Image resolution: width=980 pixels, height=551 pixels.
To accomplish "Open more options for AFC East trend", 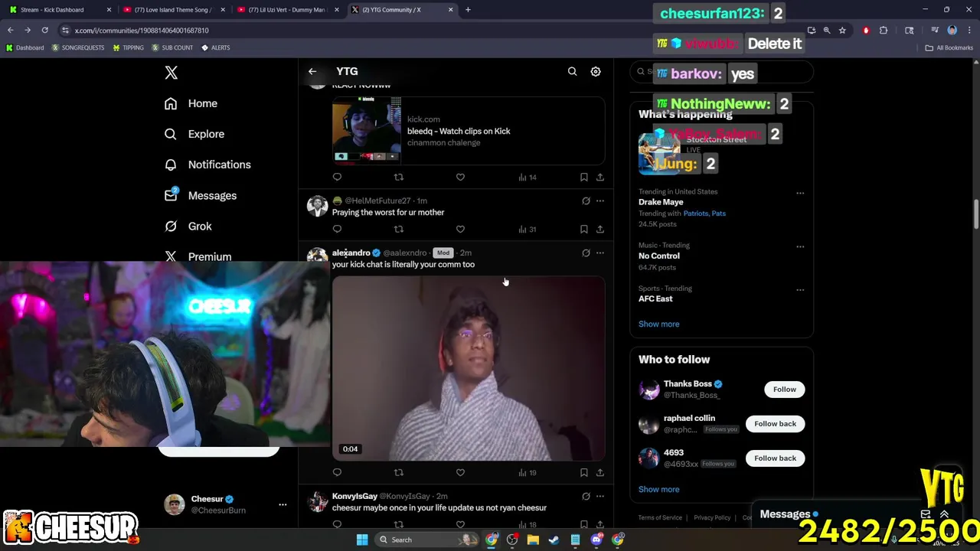I will pos(800,290).
